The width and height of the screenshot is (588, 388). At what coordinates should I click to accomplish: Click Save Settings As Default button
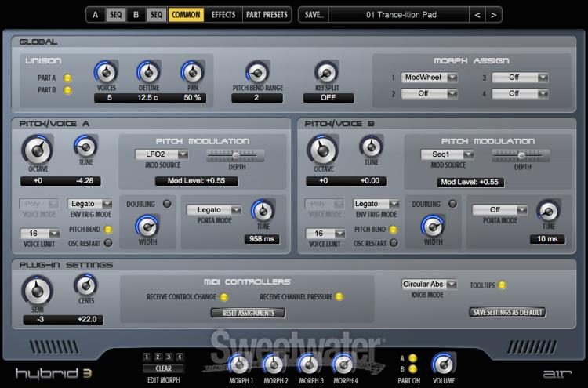(508, 312)
